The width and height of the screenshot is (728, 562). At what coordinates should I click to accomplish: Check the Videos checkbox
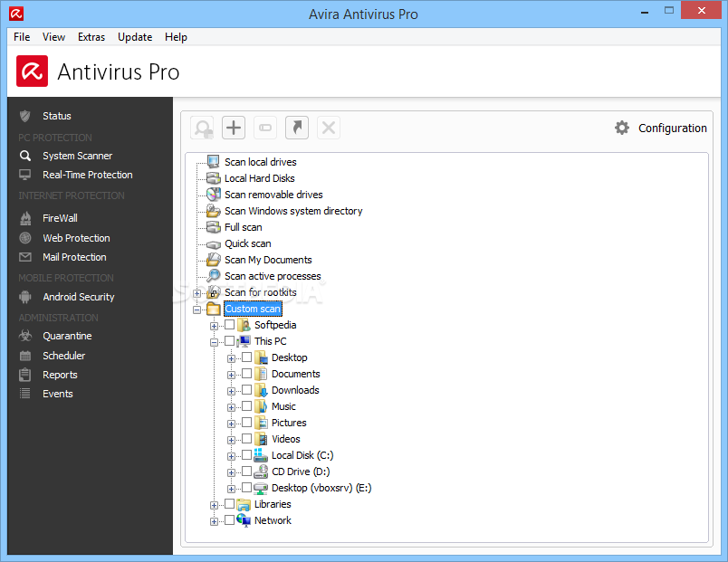pos(247,439)
